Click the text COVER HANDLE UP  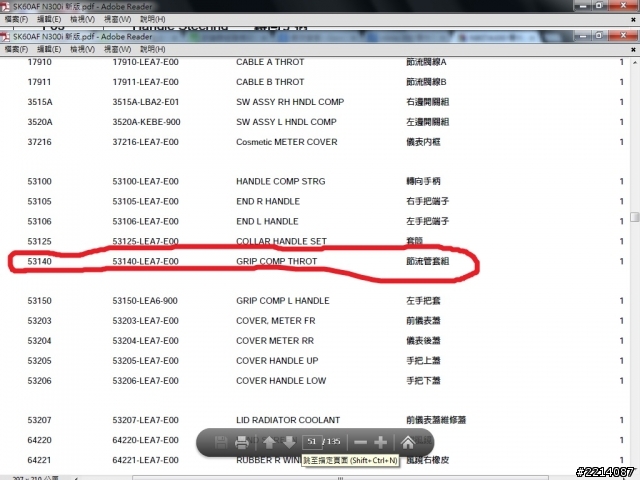[x=277, y=361]
